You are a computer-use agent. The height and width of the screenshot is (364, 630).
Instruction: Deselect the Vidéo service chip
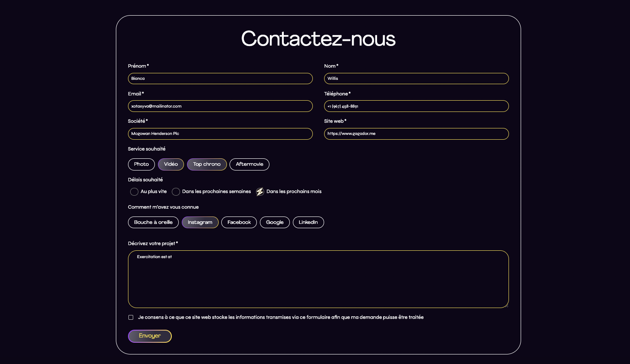(x=171, y=164)
